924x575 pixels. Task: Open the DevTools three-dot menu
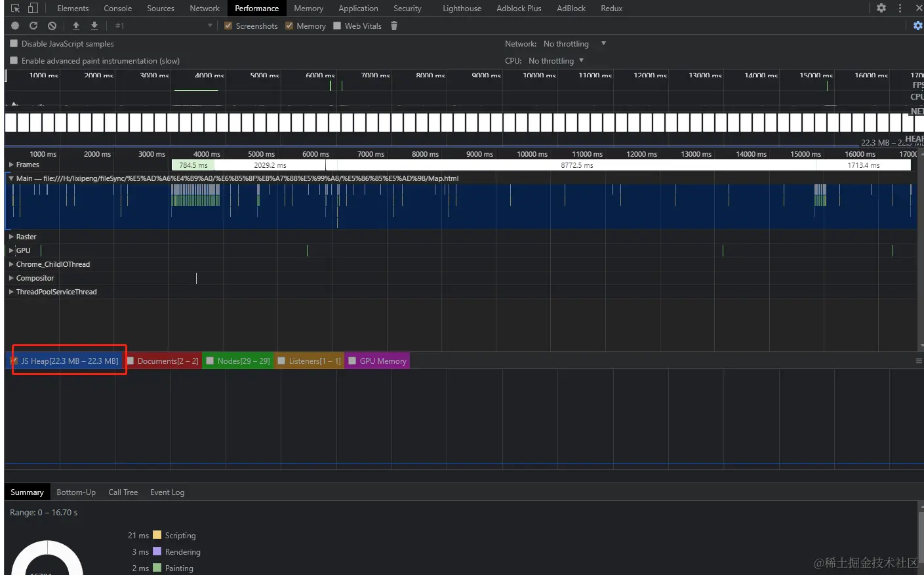point(900,8)
